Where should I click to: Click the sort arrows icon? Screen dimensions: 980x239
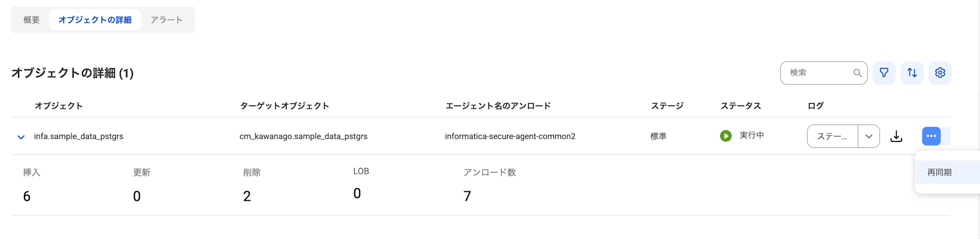(x=912, y=73)
